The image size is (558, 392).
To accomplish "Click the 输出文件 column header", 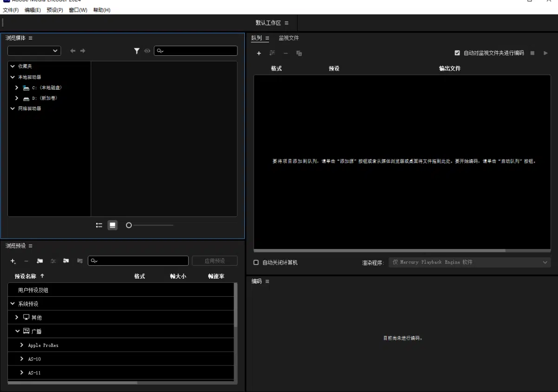I will [450, 68].
